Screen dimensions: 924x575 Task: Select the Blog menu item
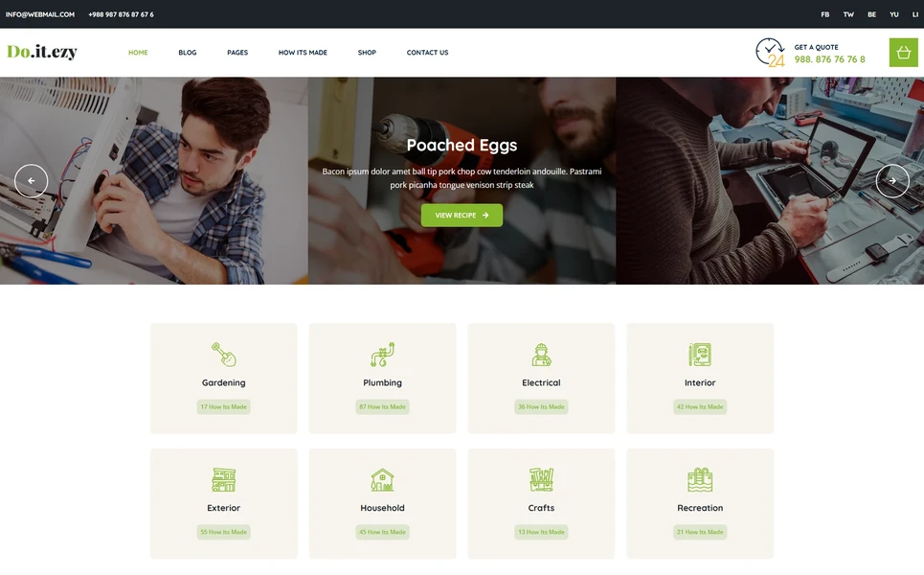[188, 53]
